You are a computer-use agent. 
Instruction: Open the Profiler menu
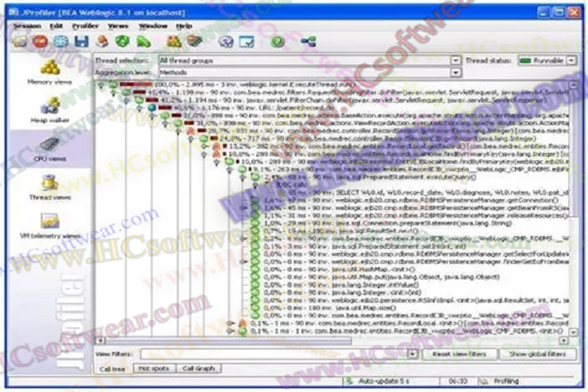tap(86, 26)
